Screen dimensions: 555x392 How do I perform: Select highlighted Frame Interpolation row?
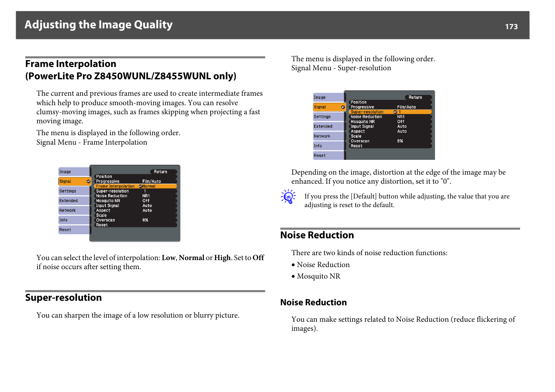136,186
